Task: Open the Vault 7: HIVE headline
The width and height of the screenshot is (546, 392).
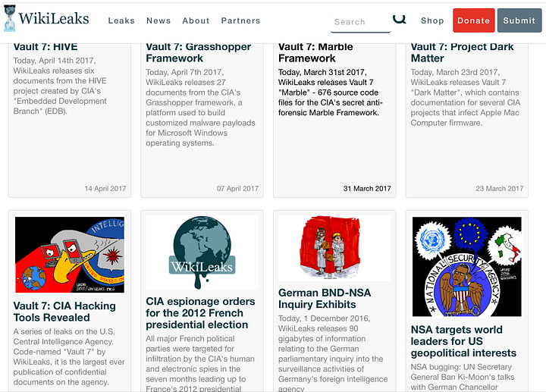Action: [45, 47]
